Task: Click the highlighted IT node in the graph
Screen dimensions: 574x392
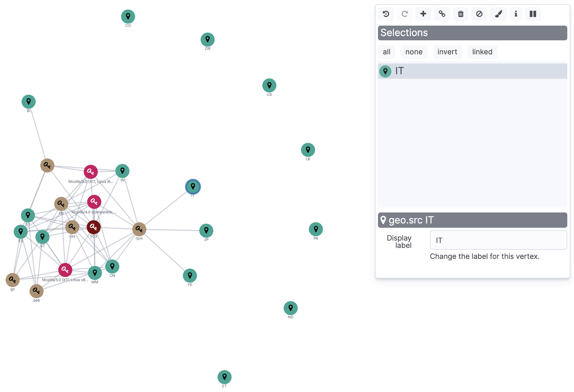Action: (193, 187)
